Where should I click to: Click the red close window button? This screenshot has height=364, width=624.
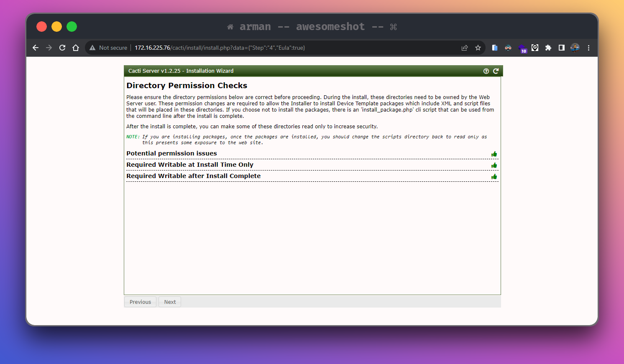(41, 26)
